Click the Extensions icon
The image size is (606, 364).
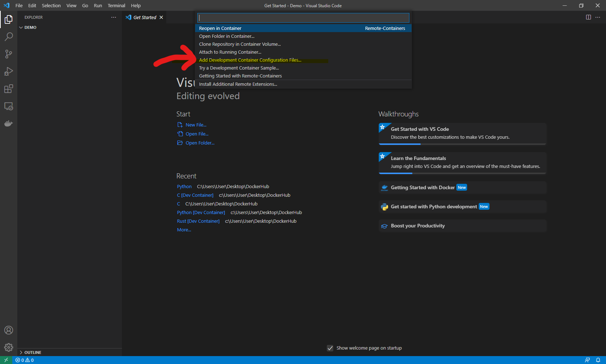coord(8,89)
